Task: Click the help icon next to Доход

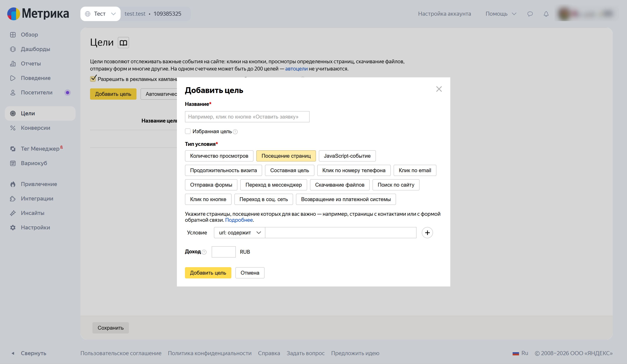Action: (204, 252)
